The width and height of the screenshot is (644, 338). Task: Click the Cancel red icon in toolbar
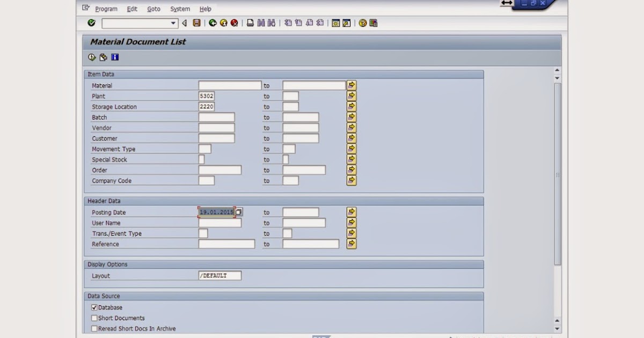[x=234, y=23]
